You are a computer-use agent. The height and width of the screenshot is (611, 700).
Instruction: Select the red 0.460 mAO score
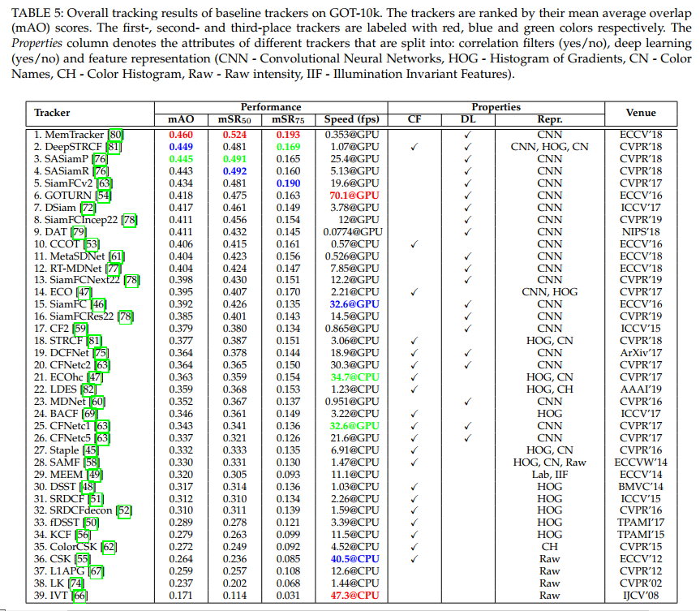(183, 135)
